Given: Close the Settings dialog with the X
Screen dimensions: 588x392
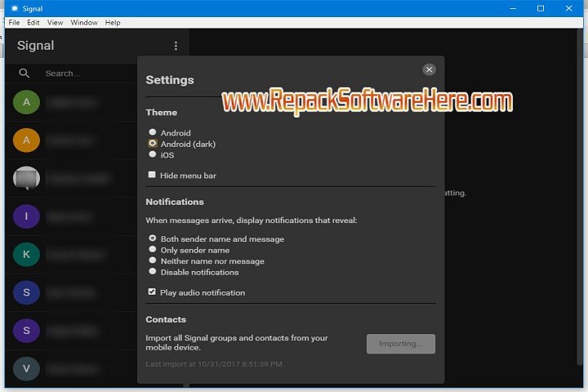Looking at the screenshot, I should (x=429, y=69).
